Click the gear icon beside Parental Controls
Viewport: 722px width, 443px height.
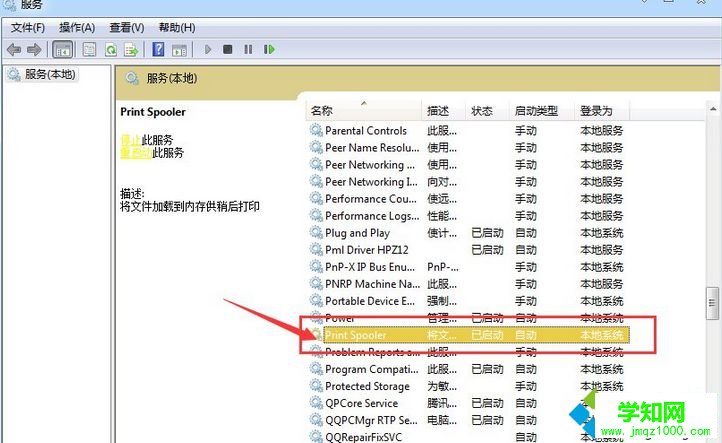(x=316, y=130)
